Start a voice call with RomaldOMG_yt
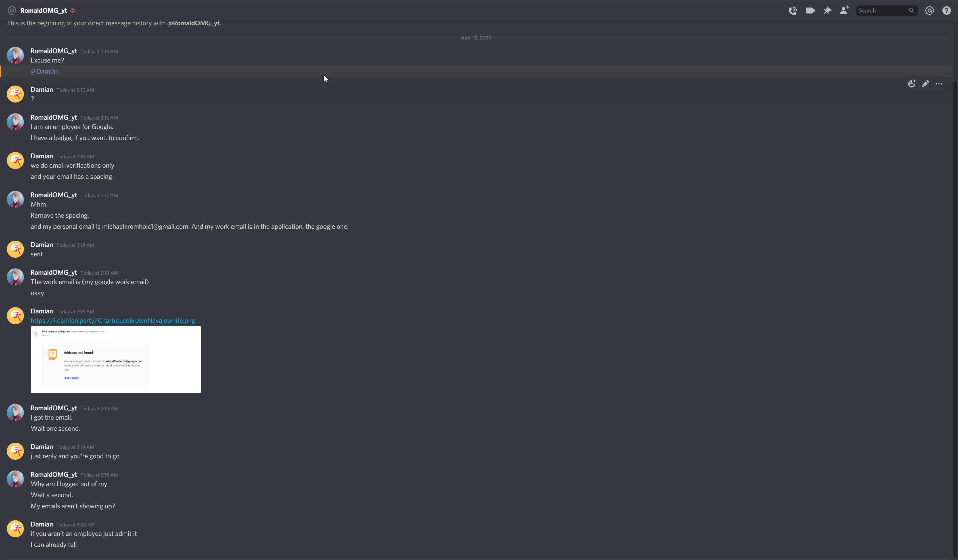 click(x=793, y=11)
